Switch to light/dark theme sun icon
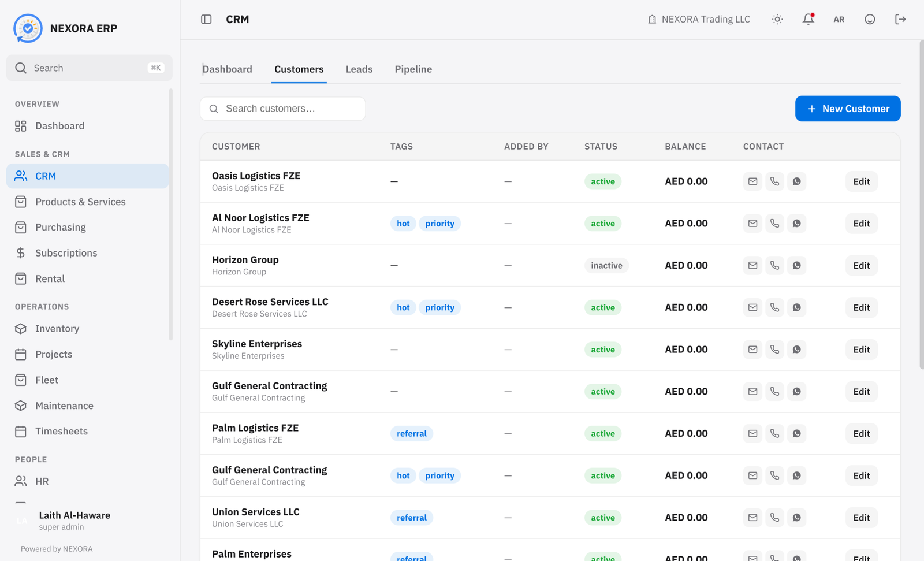 777,19
